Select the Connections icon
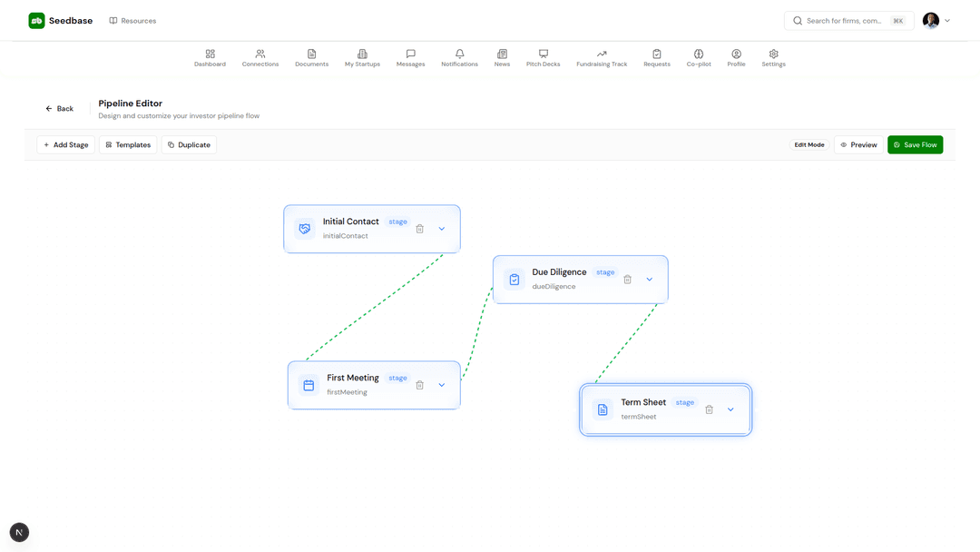This screenshot has height=552, width=980. point(260,54)
